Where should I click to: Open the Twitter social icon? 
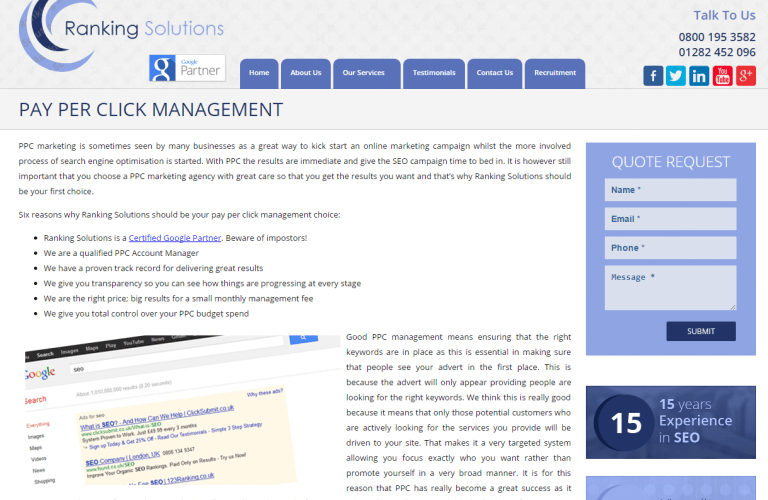click(676, 76)
